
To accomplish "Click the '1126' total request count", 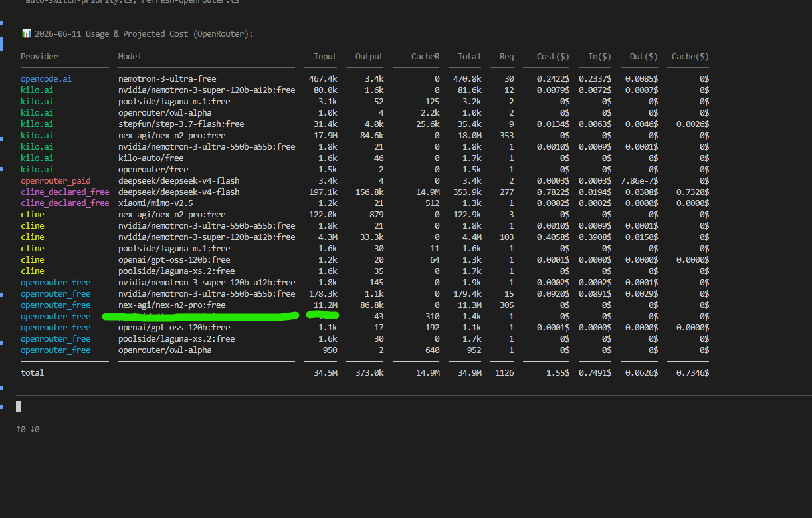I will tap(504, 373).
